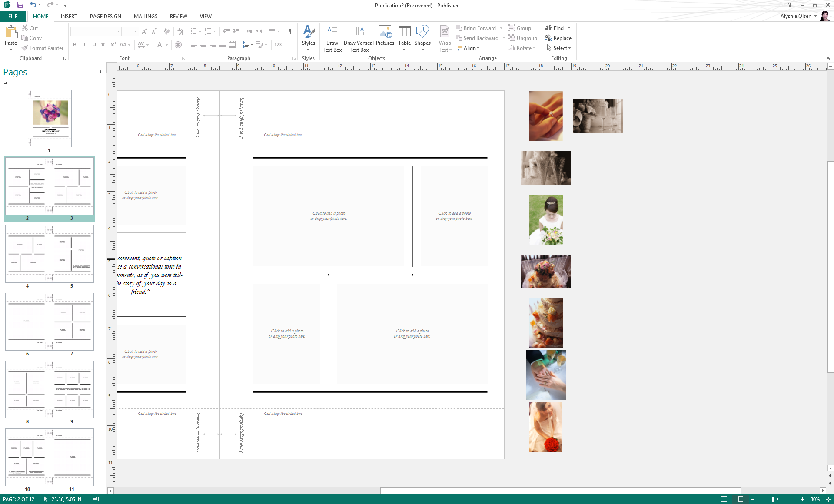This screenshot has width=834, height=504.
Task: Click the Send Backward button
Action: pos(478,38)
